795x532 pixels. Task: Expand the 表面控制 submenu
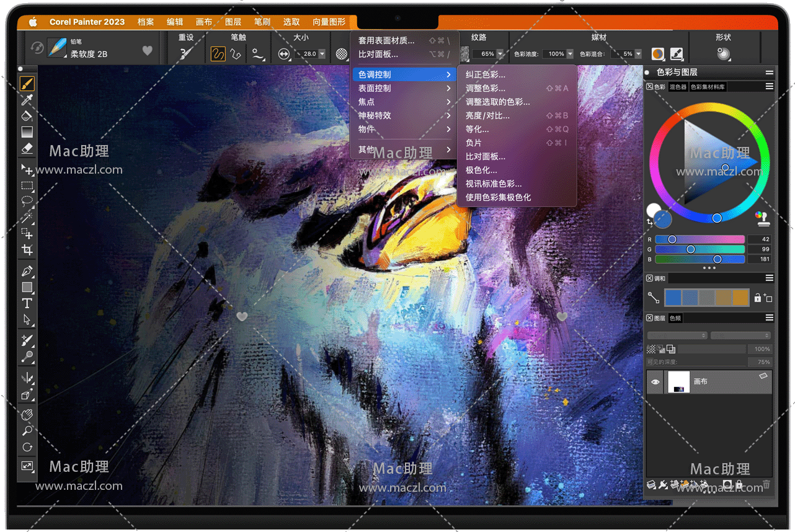(403, 88)
